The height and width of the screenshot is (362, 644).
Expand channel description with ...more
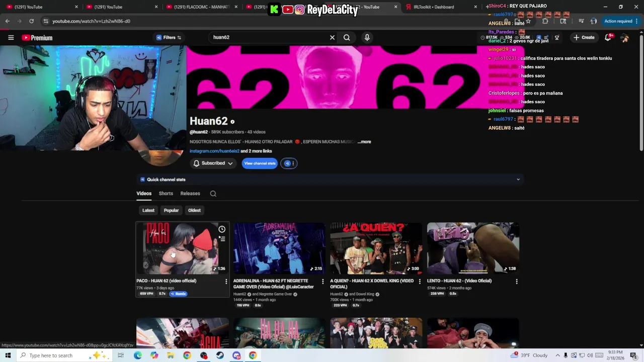(364, 142)
